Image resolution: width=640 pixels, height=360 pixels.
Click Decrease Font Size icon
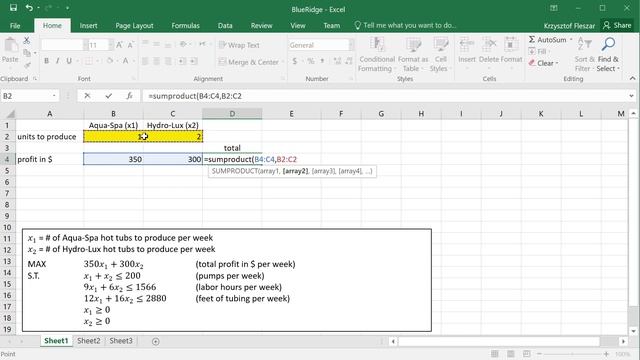point(131,45)
